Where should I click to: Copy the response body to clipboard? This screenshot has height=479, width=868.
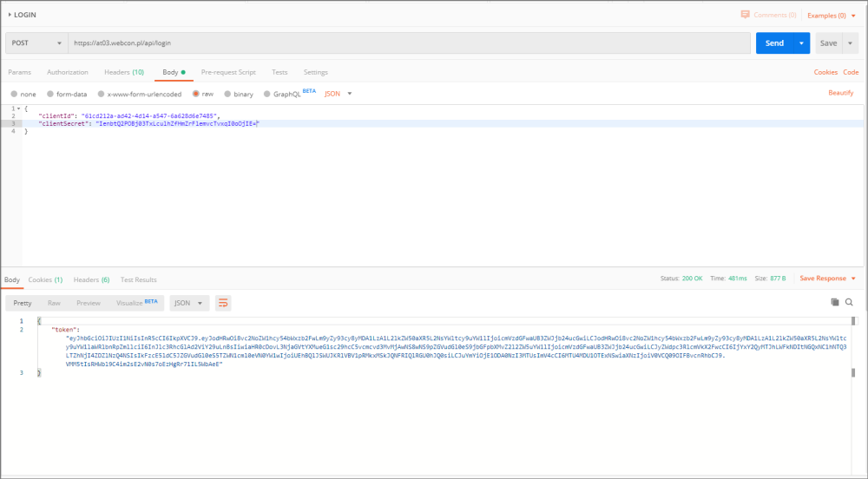coord(835,302)
